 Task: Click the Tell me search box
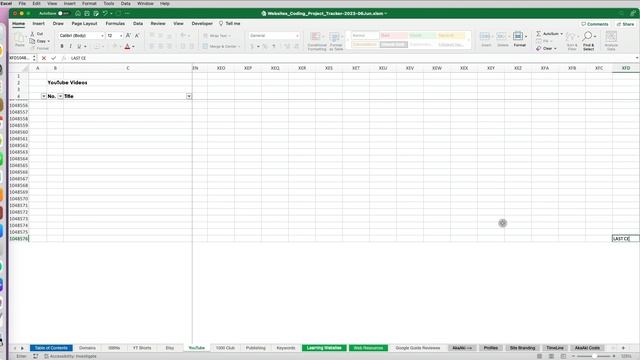tap(230, 24)
